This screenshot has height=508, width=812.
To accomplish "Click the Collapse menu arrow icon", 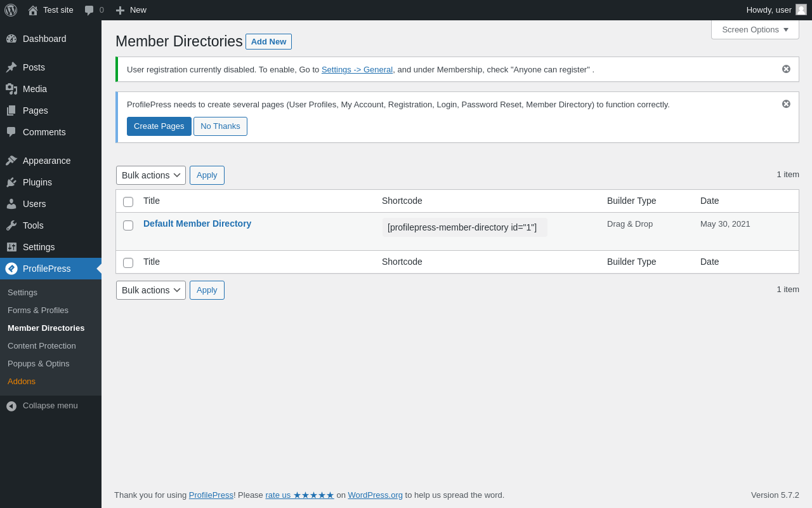I will pyautogui.click(x=11, y=406).
